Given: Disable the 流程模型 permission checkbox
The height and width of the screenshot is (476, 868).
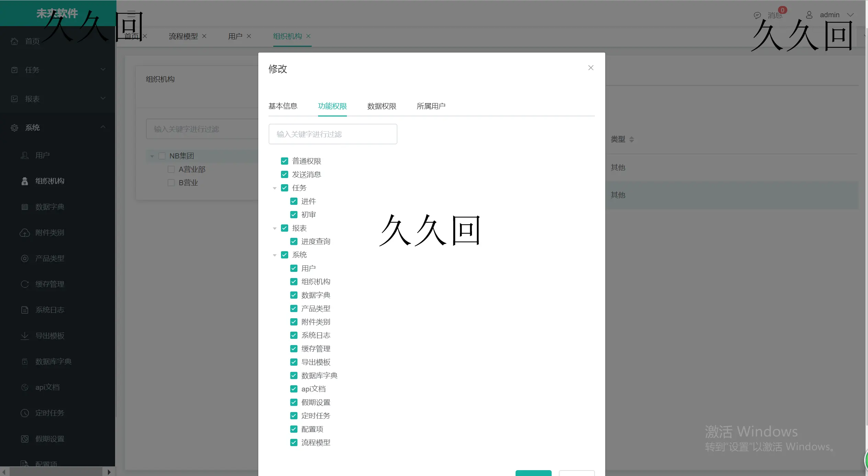Looking at the screenshot, I should pos(294,442).
